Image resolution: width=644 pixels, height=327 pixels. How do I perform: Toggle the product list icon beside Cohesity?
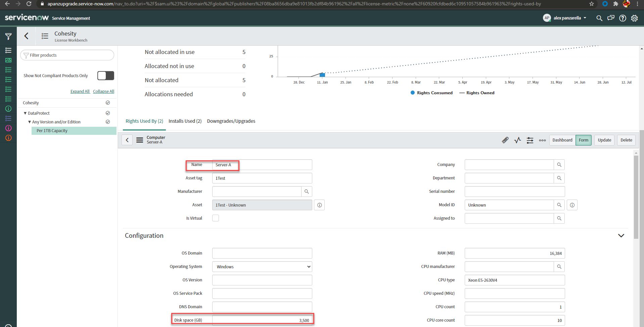(x=45, y=36)
